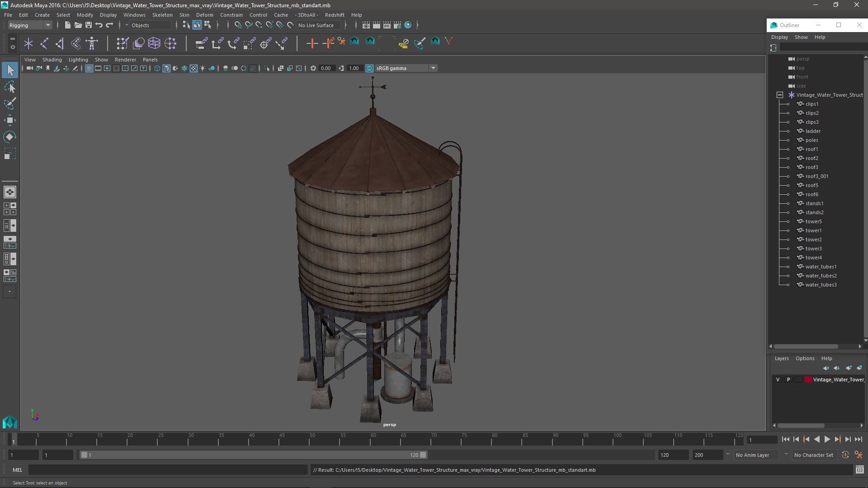The height and width of the screenshot is (488, 868).
Task: Open the Layers menu in layer editor
Action: (782, 358)
